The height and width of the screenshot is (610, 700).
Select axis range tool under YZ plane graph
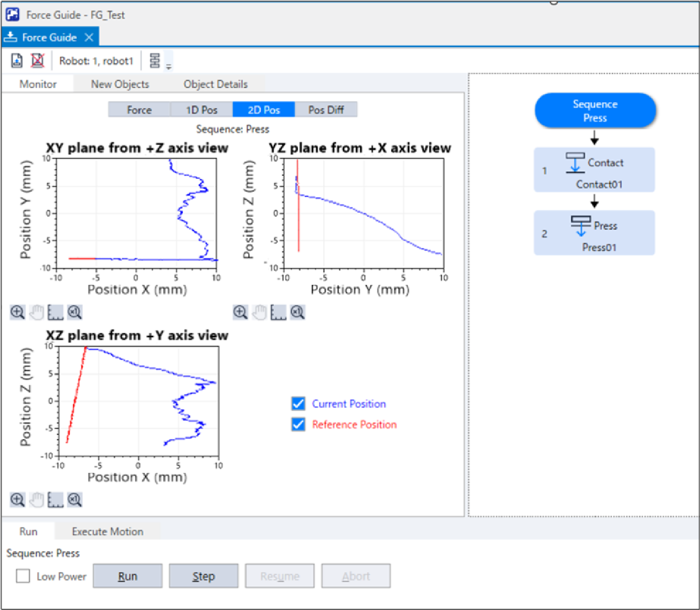coord(278,312)
